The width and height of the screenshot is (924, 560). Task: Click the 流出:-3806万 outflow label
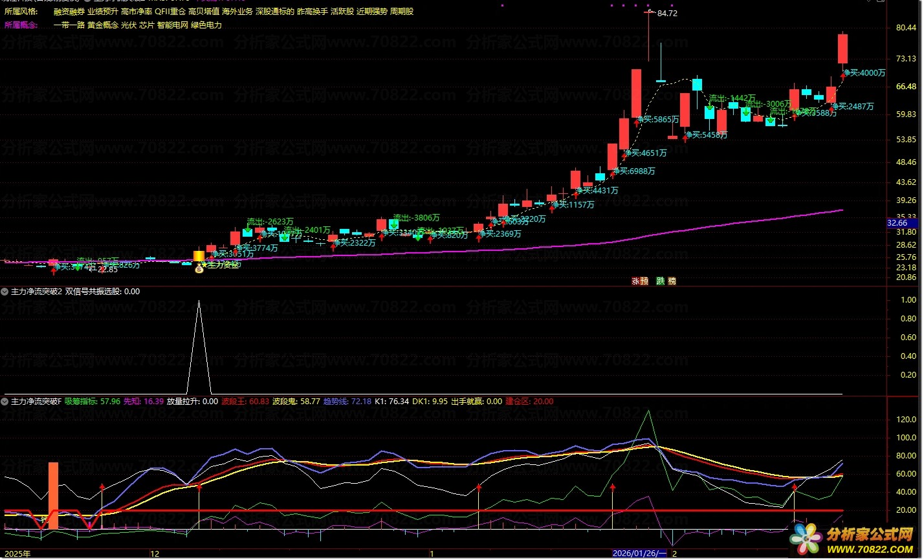click(416, 218)
